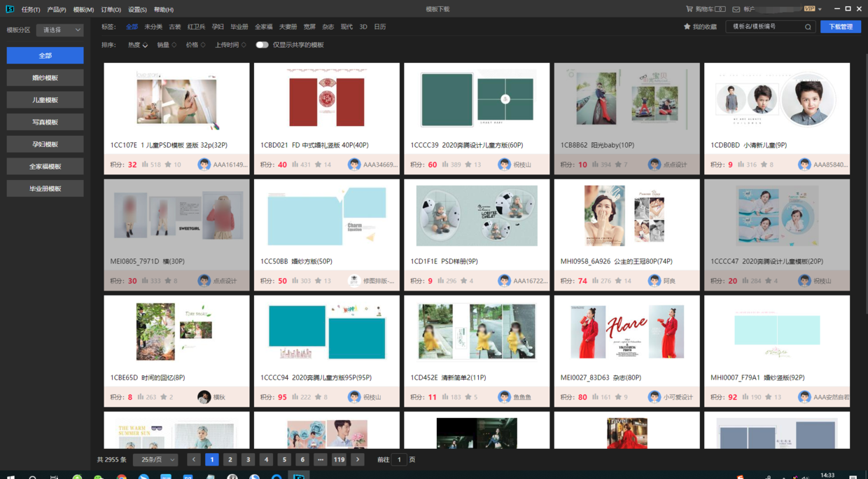Open the mail messages icon
This screenshot has width=868, height=479.
[736, 9]
